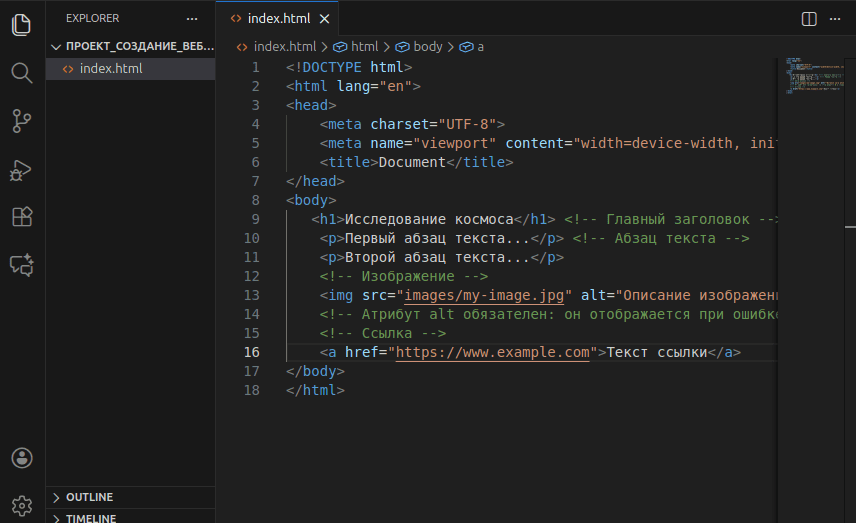Click the https://www.example.com link in code
The width and height of the screenshot is (856, 523).
tap(493, 352)
